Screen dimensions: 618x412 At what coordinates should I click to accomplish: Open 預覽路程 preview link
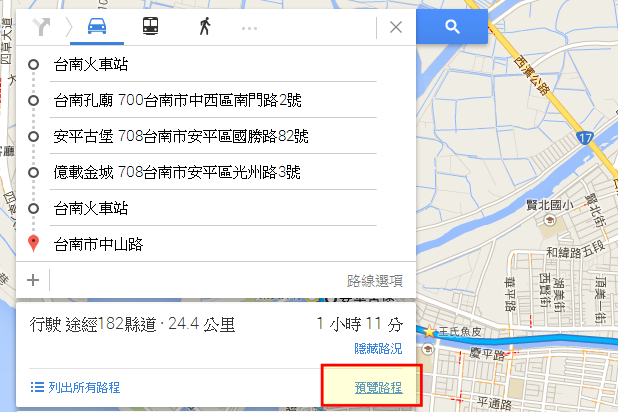pyautogui.click(x=378, y=388)
